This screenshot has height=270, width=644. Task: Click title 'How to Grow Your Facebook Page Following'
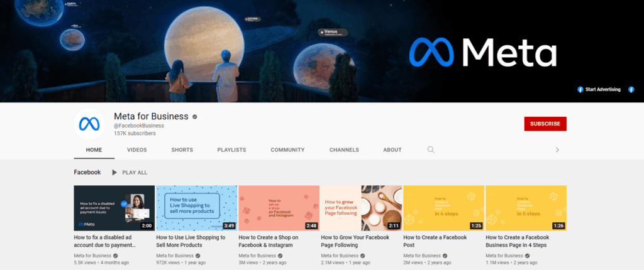355,241
